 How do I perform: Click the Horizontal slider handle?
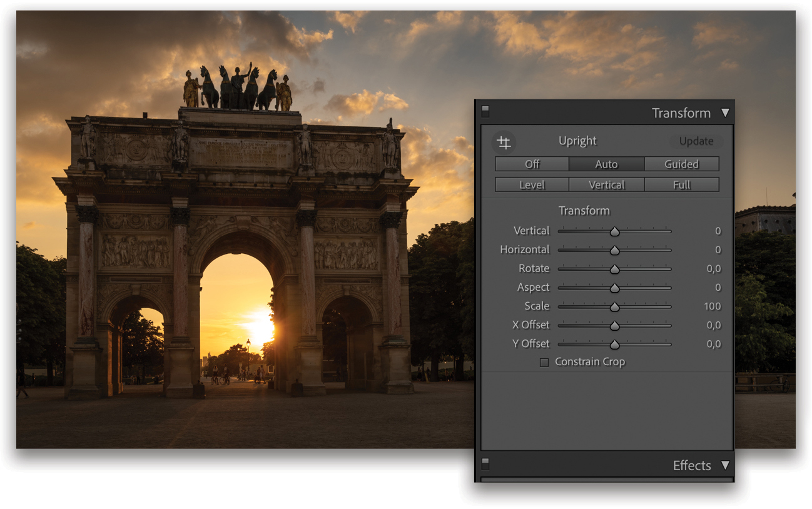point(614,249)
